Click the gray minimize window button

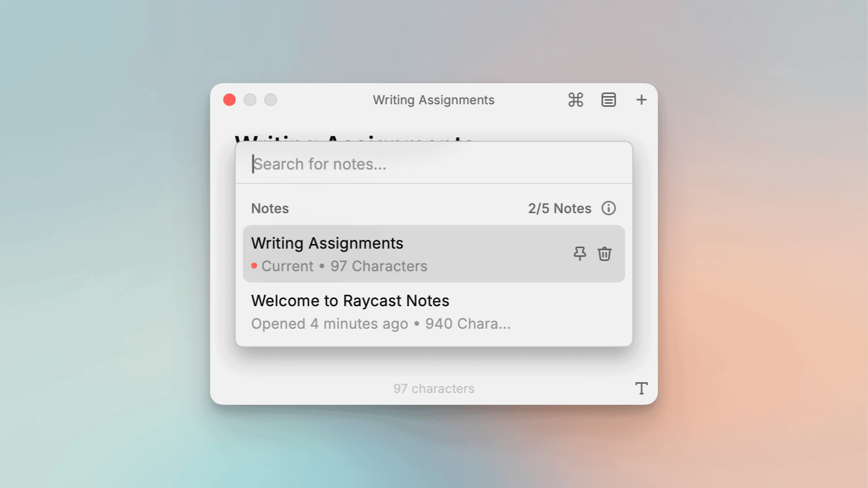(250, 100)
